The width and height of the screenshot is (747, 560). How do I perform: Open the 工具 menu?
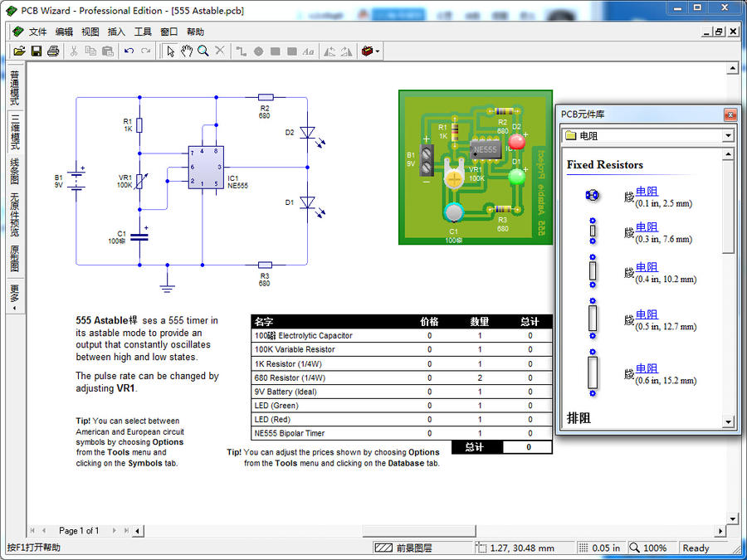(143, 32)
